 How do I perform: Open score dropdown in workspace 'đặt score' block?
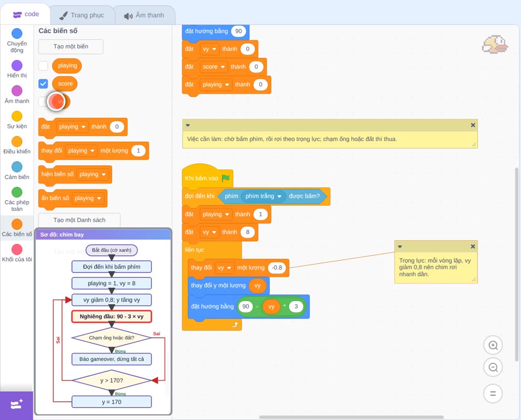(x=214, y=67)
